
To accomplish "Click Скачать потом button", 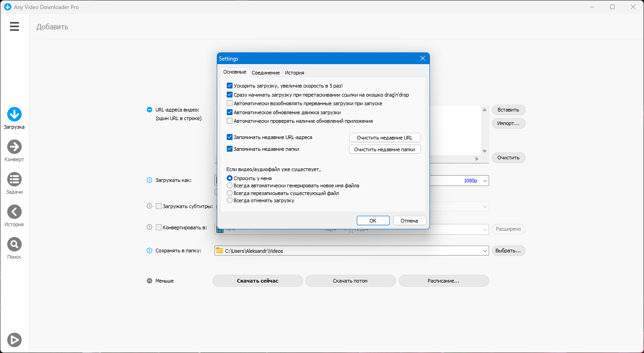I will click(350, 281).
